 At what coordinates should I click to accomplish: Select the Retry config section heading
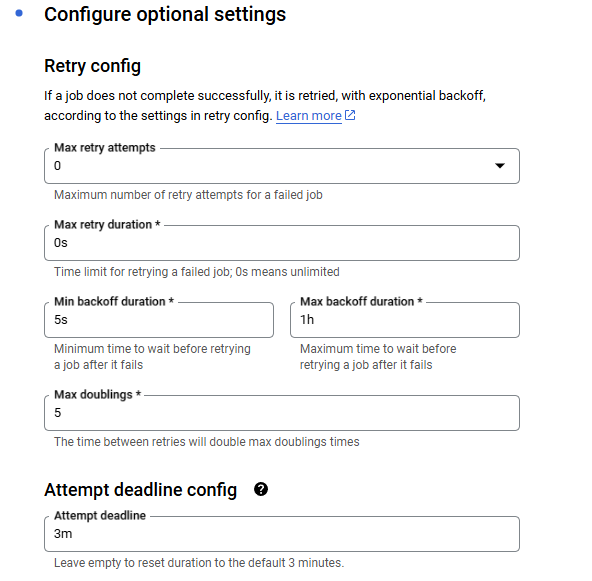coord(92,66)
